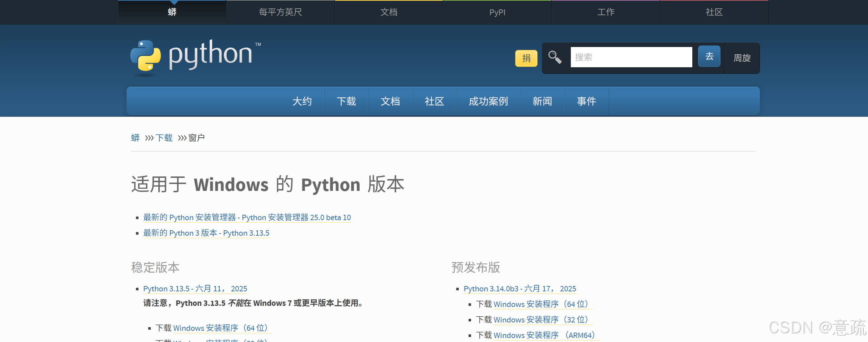868x342 pixels.
Task: Switch to the 文档 top-bar tab
Action: pos(389,12)
